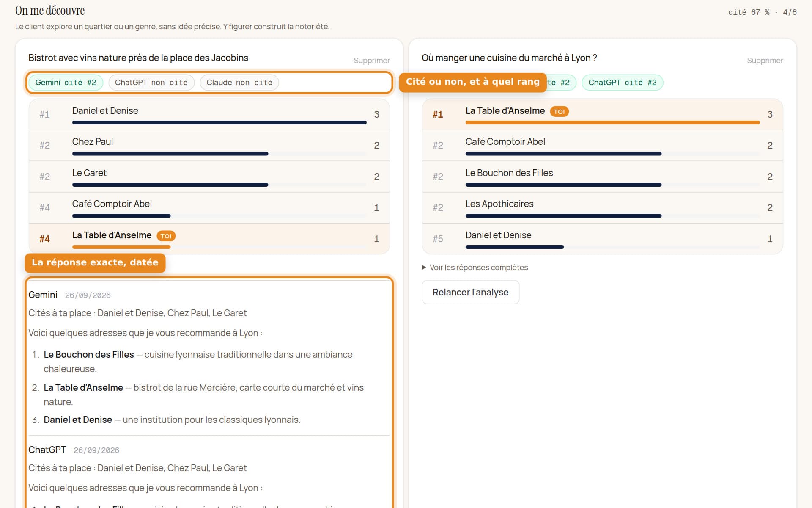The image size is (812, 508).
Task: Select the "Gemini cité #2" chip
Action: click(x=66, y=83)
